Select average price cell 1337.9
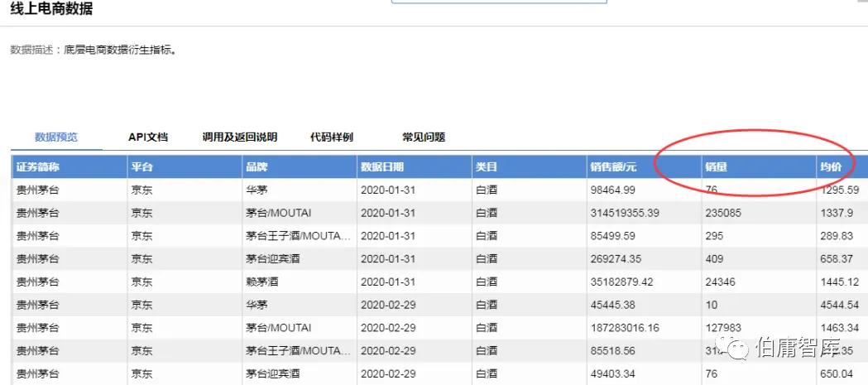 (x=837, y=213)
